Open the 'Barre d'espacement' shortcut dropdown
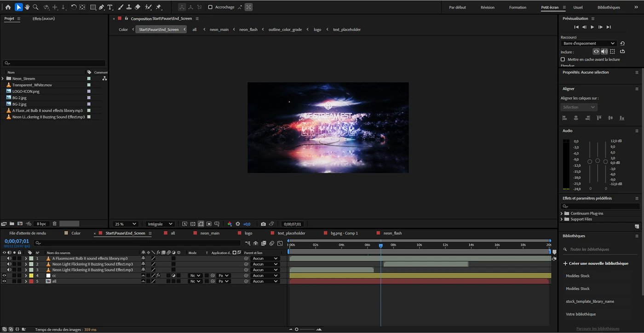644x333 pixels. 588,43
